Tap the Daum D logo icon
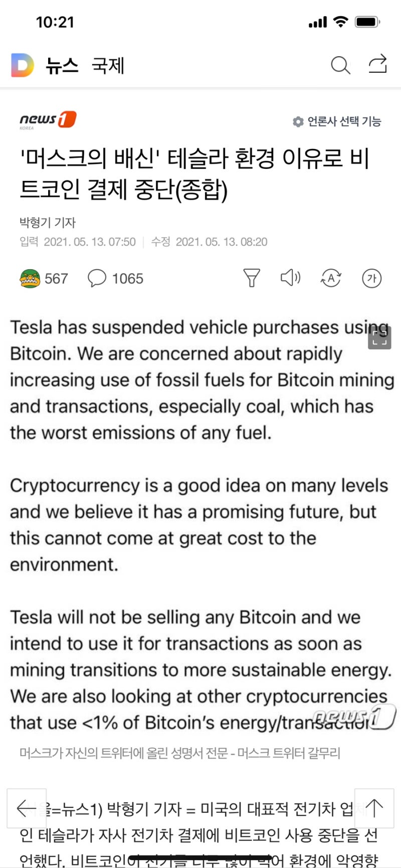The height and width of the screenshot is (868, 401). coord(23,65)
